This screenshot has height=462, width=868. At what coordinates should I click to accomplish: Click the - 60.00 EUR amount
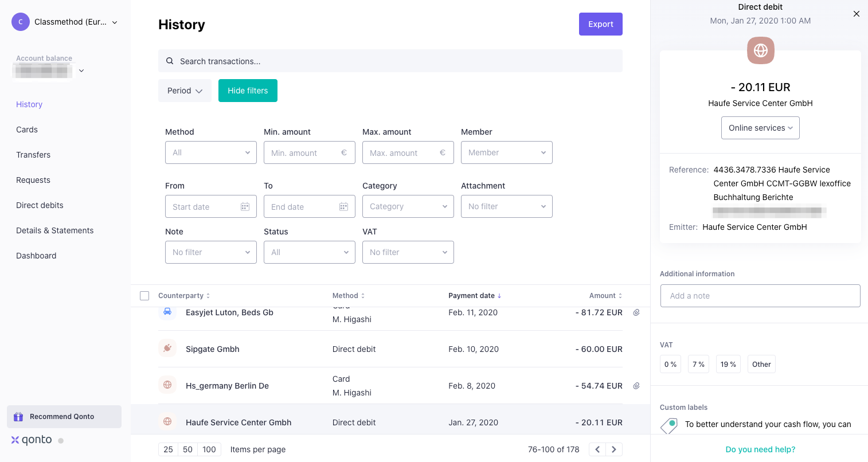599,349
